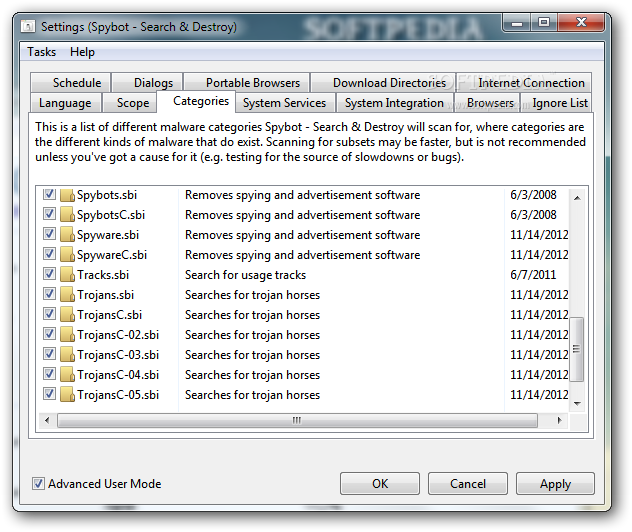Open the System Services tab
632x532 pixels.
(x=285, y=103)
